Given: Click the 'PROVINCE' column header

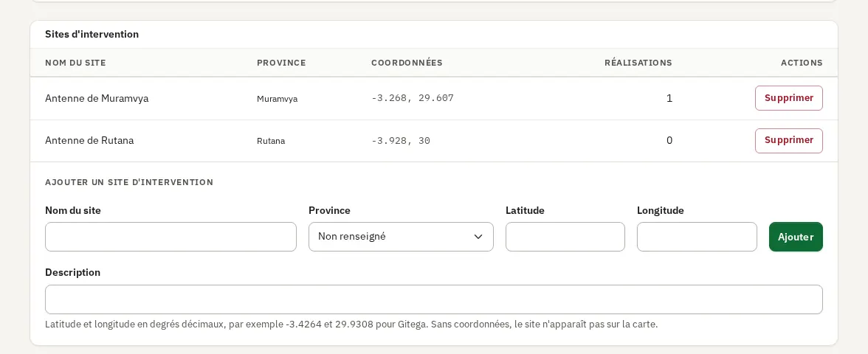Looking at the screenshot, I should pos(281,63).
